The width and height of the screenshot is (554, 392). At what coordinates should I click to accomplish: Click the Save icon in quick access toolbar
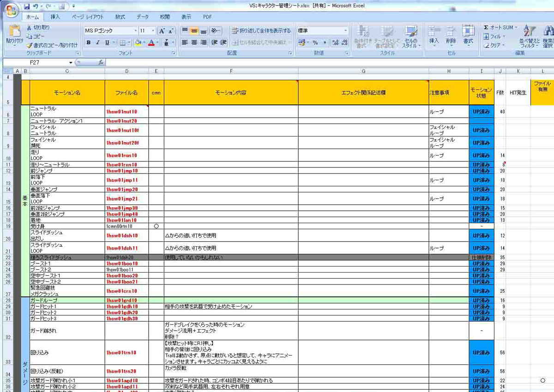click(27, 6)
